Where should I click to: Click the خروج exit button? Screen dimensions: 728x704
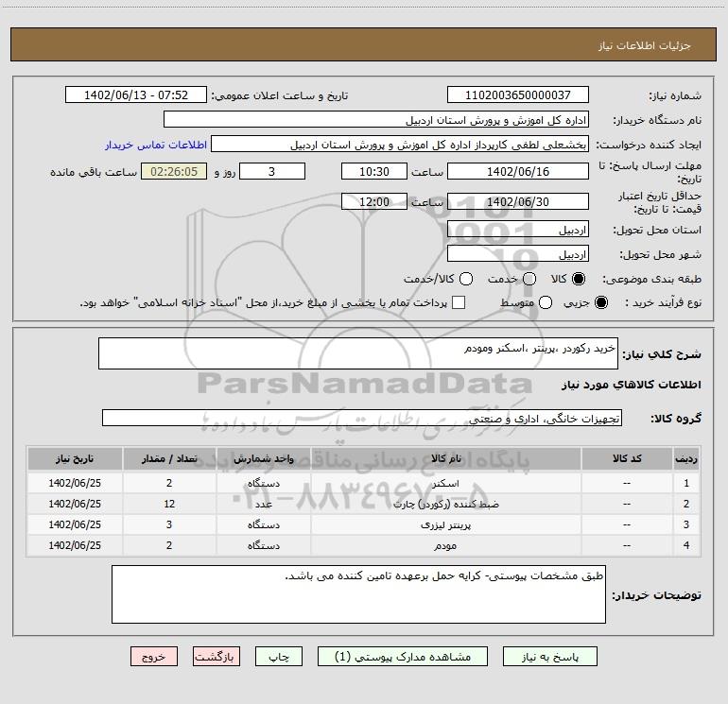coord(154,657)
